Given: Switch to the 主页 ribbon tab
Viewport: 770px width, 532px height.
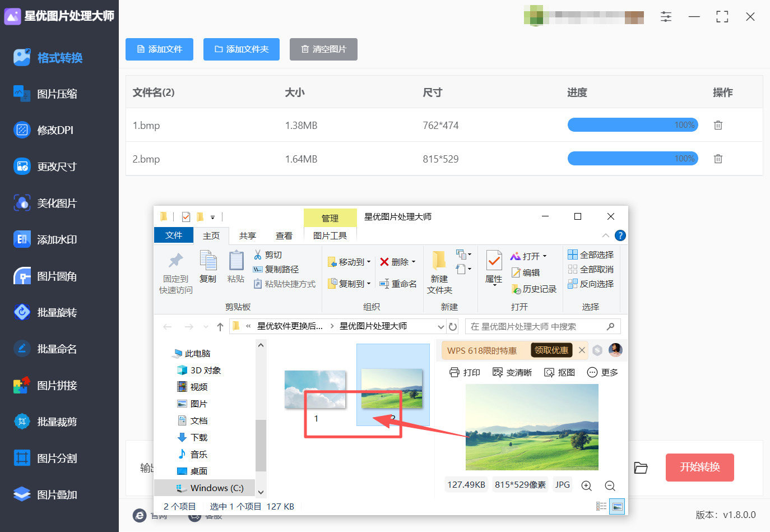Looking at the screenshot, I should point(211,235).
